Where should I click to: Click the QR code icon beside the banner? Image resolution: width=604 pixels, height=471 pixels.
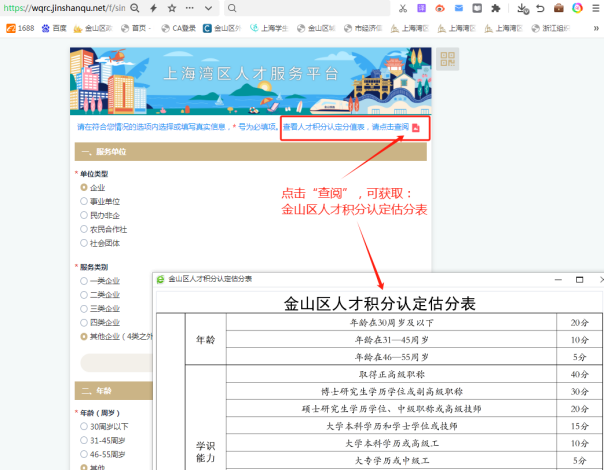[x=447, y=59]
